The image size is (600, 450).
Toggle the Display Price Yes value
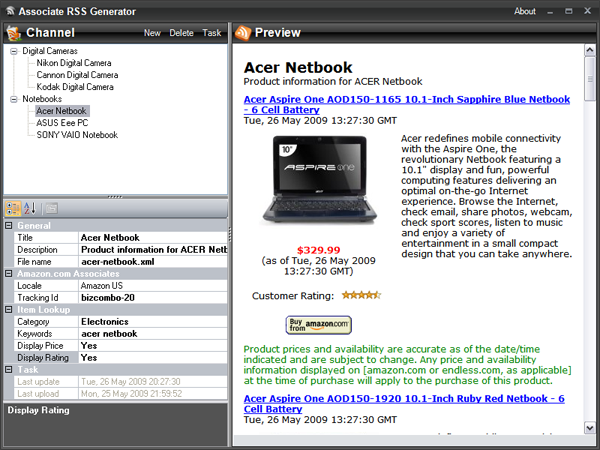coord(153,346)
